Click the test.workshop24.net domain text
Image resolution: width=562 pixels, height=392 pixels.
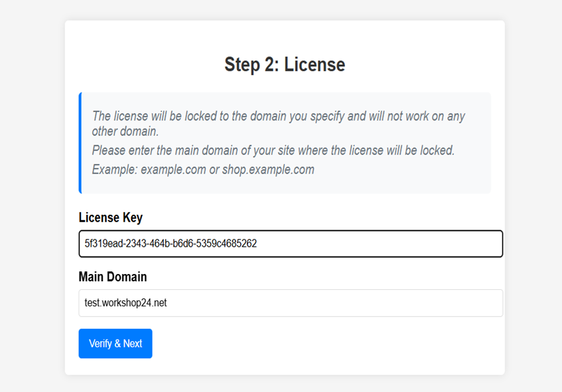tap(126, 303)
